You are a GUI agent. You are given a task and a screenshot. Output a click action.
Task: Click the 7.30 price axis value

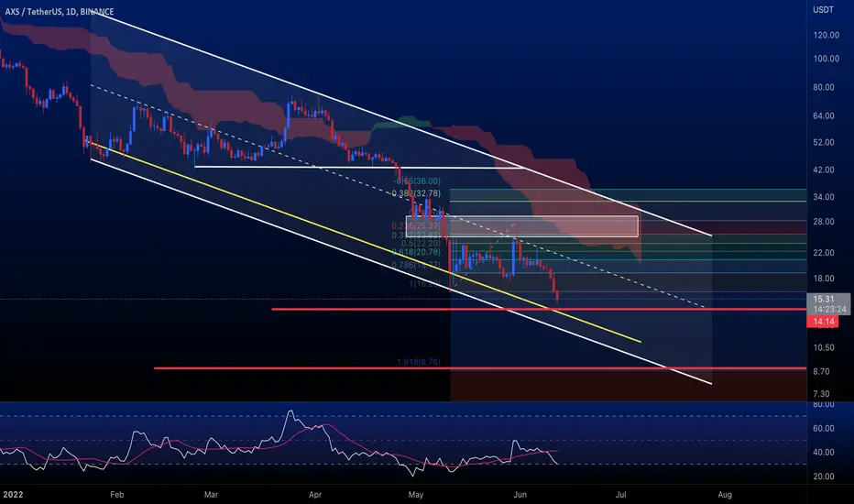coord(821,394)
